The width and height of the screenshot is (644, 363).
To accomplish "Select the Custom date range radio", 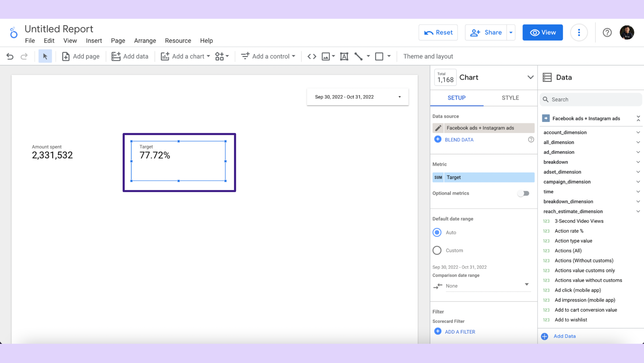I will click(437, 250).
